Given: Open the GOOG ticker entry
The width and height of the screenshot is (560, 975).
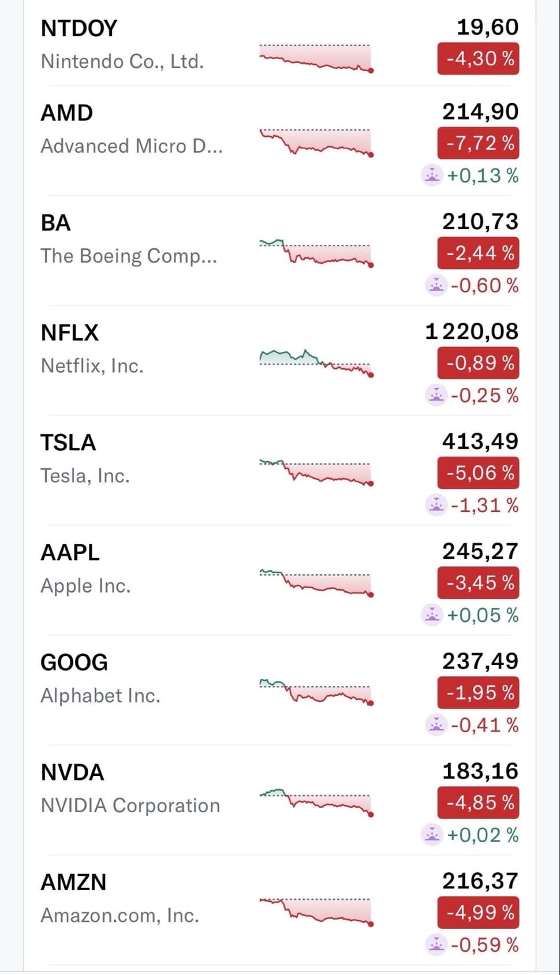Looking at the screenshot, I should [x=74, y=662].
